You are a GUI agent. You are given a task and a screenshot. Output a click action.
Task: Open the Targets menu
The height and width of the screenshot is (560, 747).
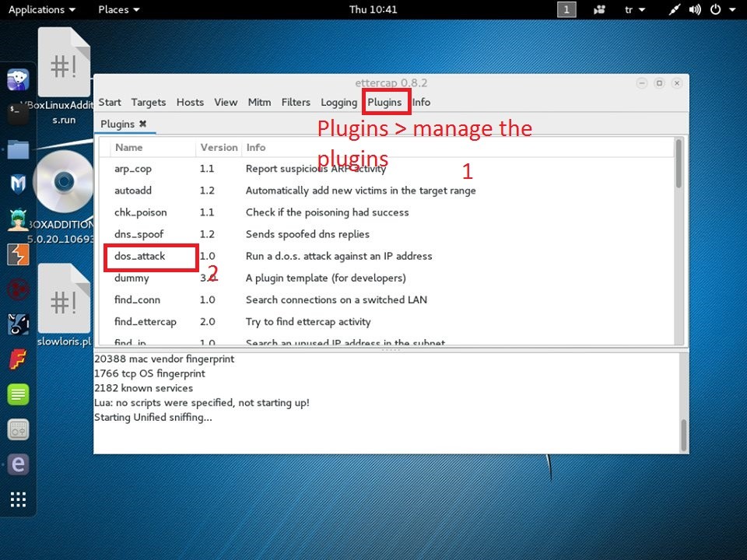(149, 103)
